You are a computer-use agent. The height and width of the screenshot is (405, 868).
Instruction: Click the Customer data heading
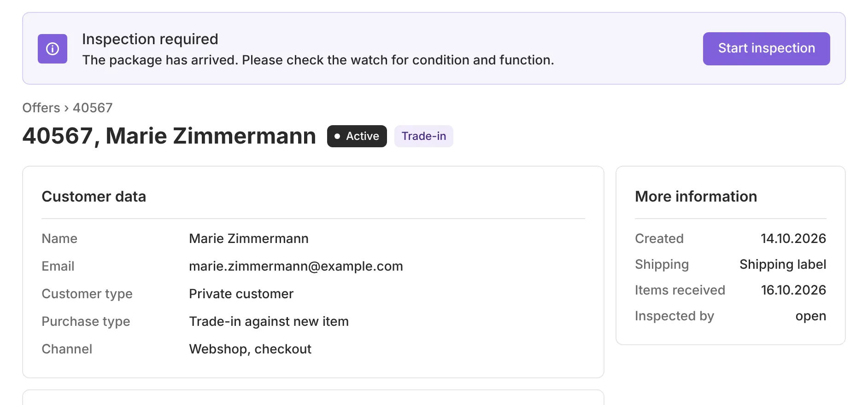click(94, 197)
